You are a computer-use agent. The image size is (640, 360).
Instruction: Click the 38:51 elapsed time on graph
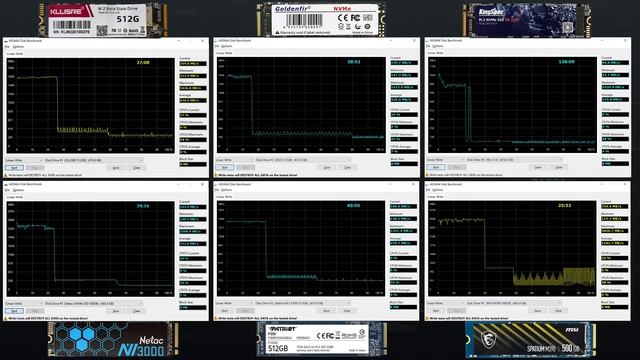[354, 62]
